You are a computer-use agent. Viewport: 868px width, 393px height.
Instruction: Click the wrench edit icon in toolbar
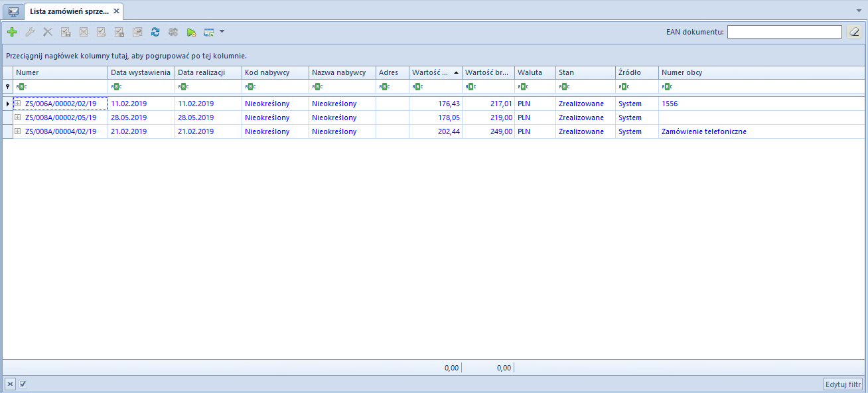[30, 32]
